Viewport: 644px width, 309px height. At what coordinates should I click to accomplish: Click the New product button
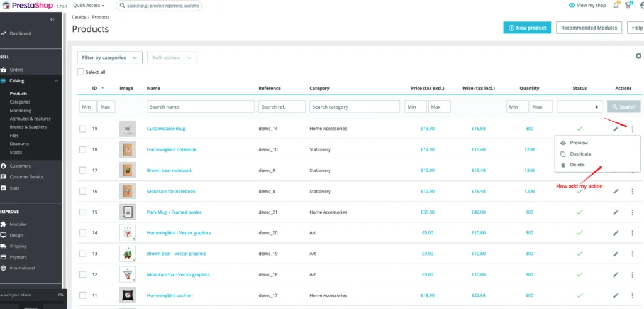click(527, 28)
